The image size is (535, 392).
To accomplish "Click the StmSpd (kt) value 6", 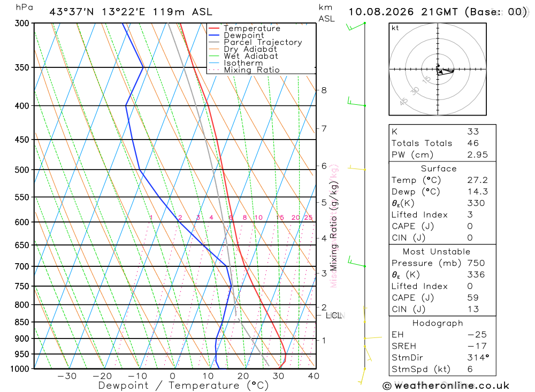I will click(470, 370).
